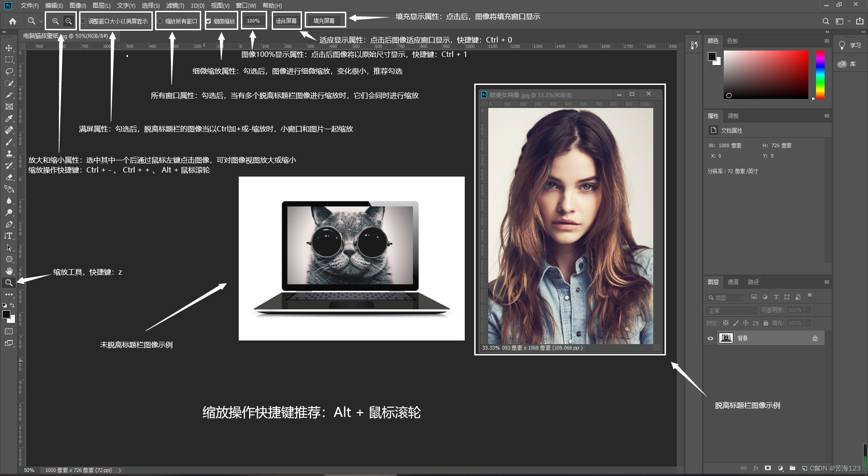The image size is (868, 476).
Task: Select the Quick Selection tool
Action: click(9, 83)
